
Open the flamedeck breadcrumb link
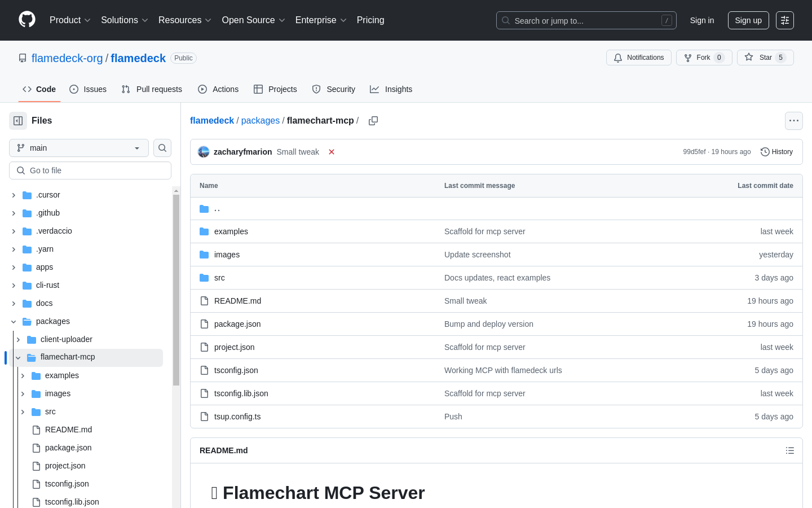pos(212,121)
